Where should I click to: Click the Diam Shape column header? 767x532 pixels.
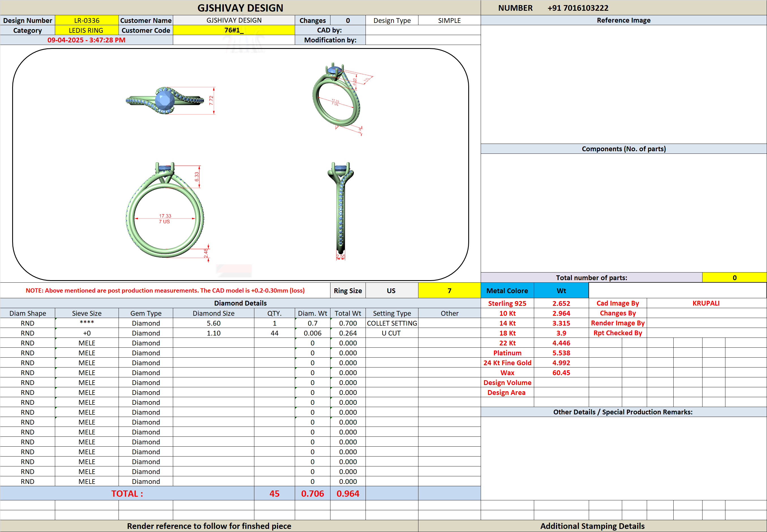(x=28, y=313)
